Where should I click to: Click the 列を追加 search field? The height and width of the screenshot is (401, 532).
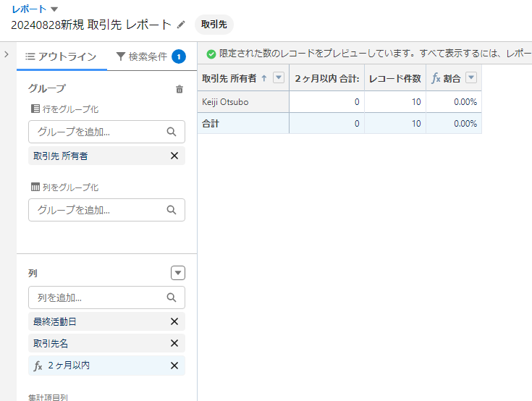(x=106, y=297)
